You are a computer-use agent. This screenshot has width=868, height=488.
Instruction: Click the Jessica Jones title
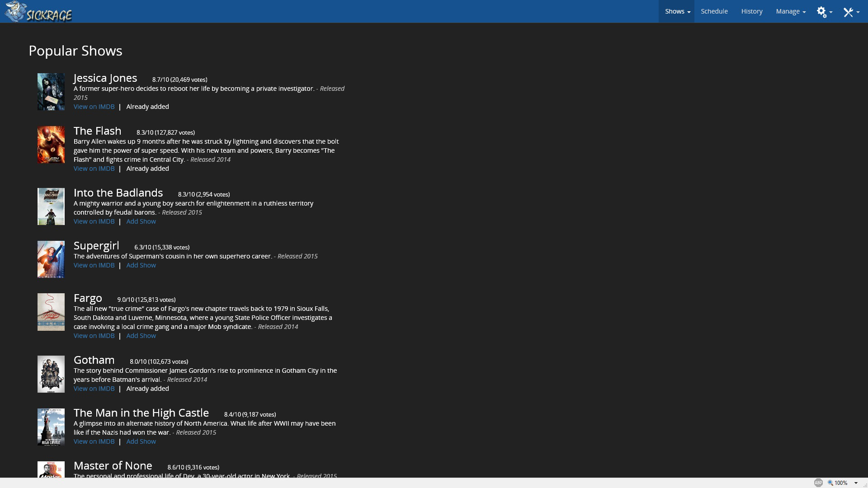click(x=105, y=78)
